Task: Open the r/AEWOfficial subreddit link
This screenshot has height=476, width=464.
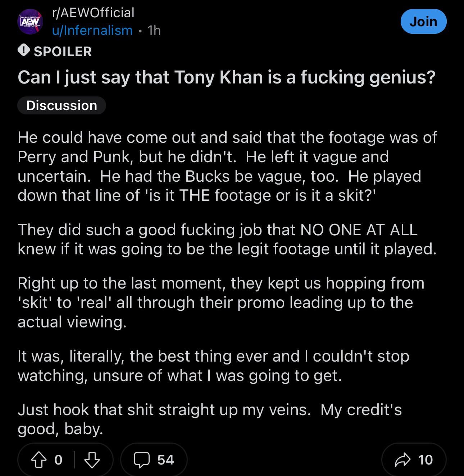Action: [93, 13]
